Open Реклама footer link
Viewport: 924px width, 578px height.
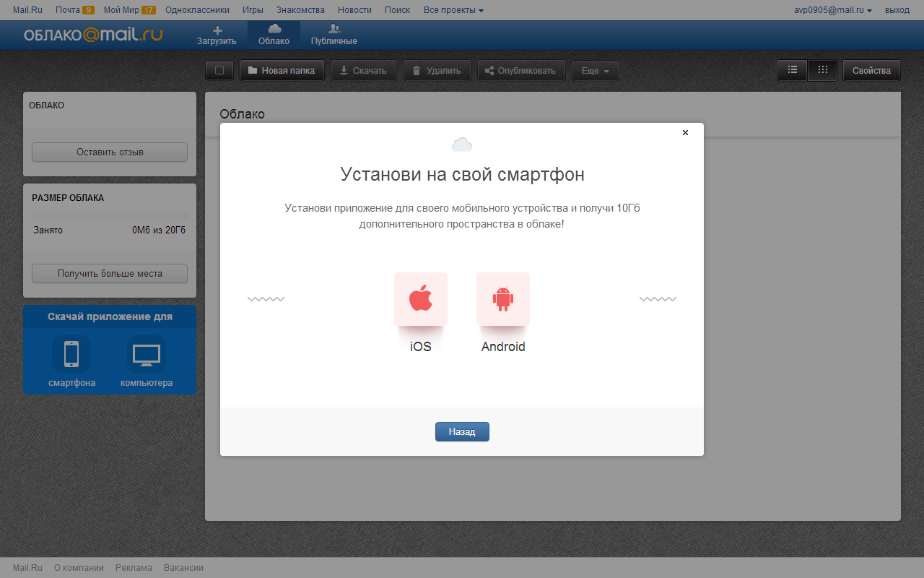(x=134, y=568)
